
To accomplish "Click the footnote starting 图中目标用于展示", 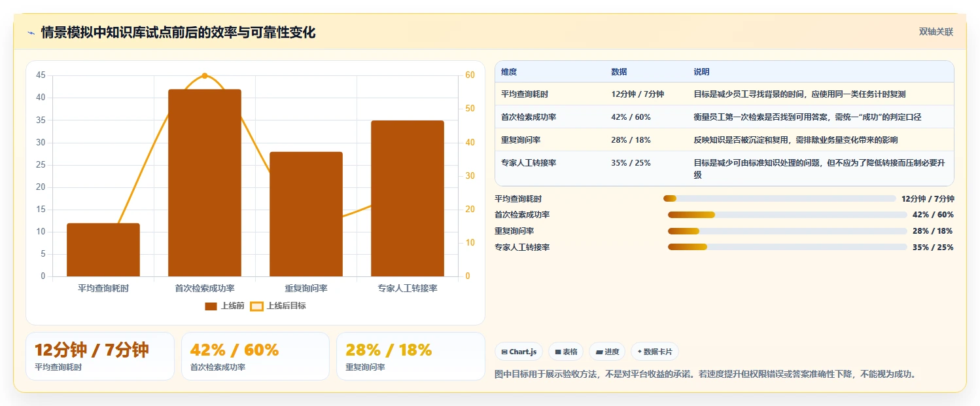I will pos(706,375).
